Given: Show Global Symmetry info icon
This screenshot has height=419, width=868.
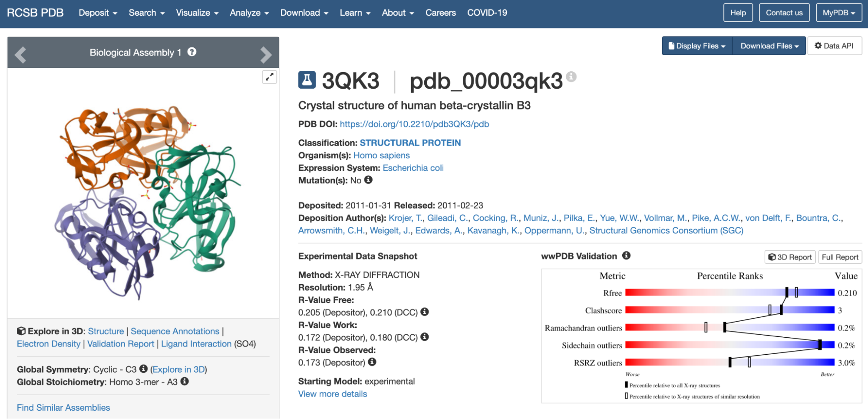Looking at the screenshot, I should point(144,369).
